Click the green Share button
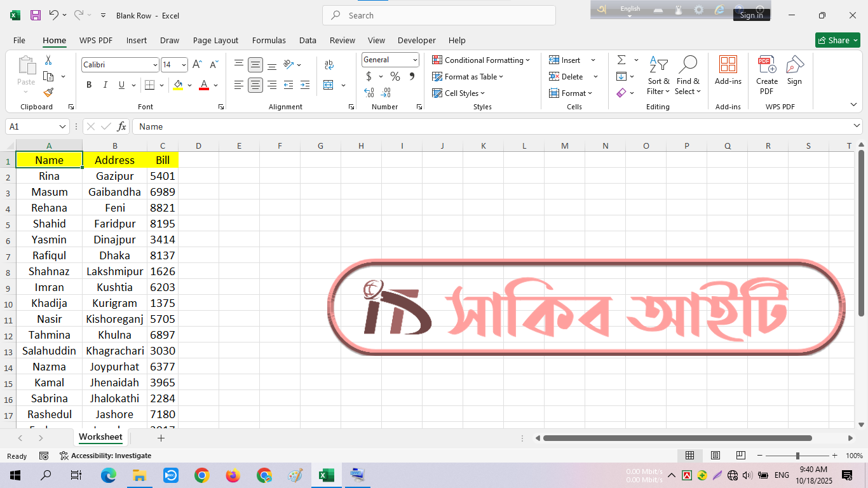868x488 pixels. (837, 40)
